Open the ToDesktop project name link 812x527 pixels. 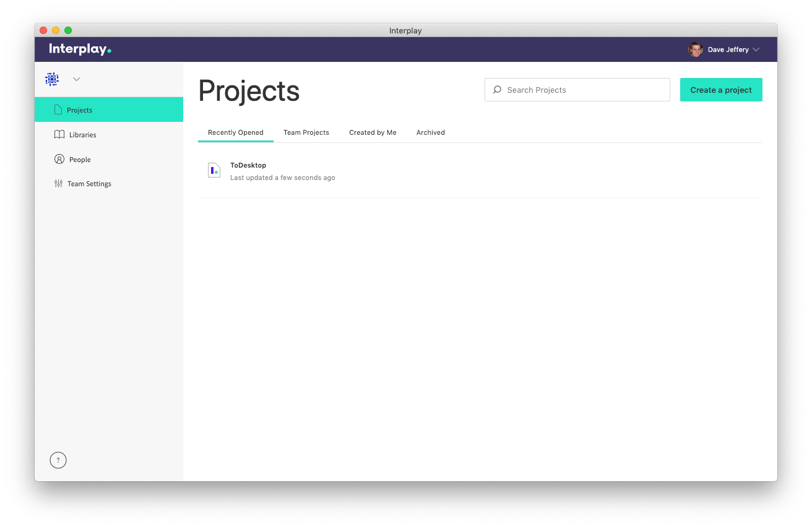point(248,165)
